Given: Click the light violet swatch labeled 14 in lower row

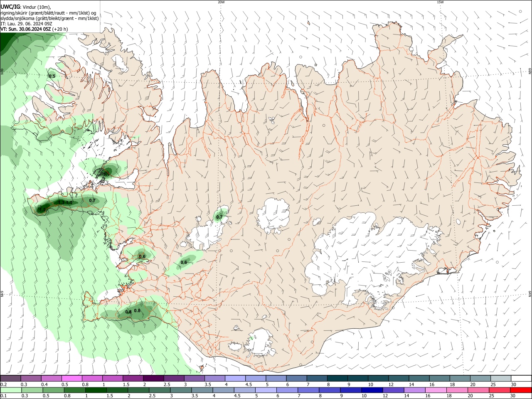Looking at the screenshot, I should (414, 390).
